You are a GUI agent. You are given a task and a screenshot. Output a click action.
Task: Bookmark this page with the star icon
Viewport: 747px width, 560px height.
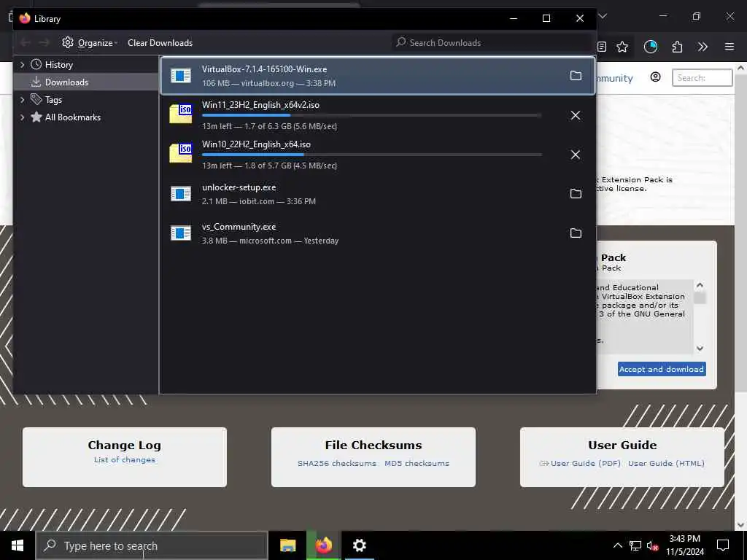622,47
